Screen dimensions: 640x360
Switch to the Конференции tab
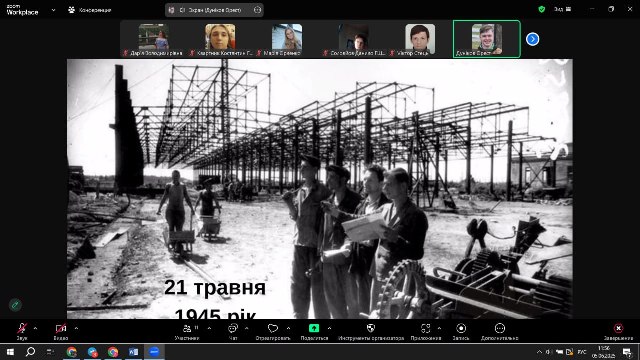[x=90, y=10]
